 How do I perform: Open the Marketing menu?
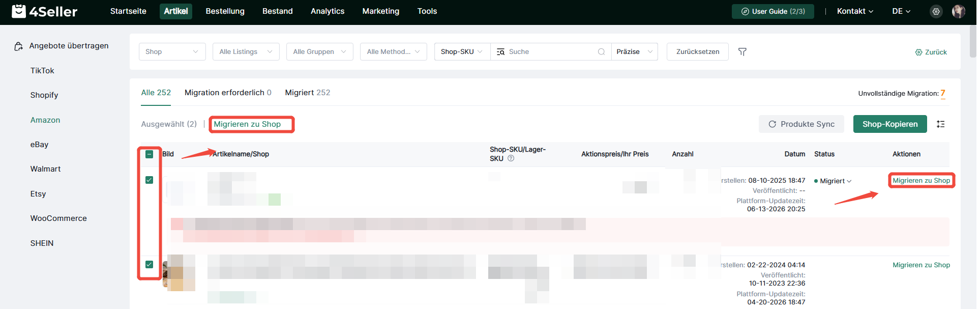[x=380, y=11]
